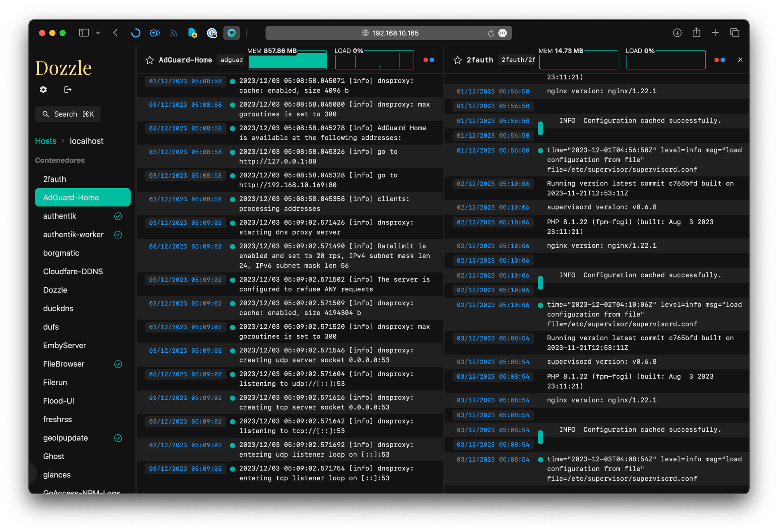Click health check icon beside authentik
Viewport: 778px width, 532px height.
click(x=118, y=216)
